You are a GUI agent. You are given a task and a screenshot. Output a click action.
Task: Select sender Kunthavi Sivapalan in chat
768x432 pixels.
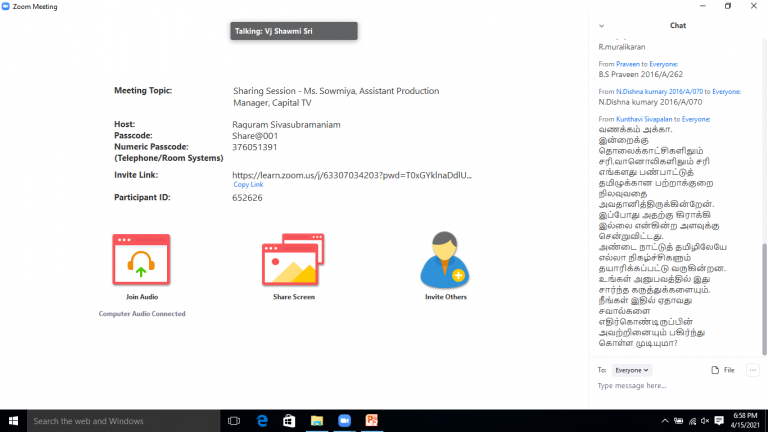point(644,119)
